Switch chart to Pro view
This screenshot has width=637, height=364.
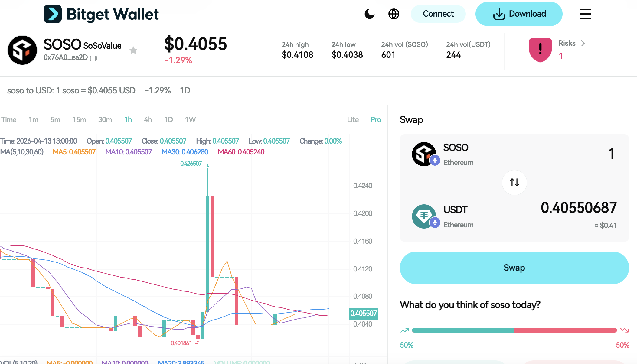(376, 120)
